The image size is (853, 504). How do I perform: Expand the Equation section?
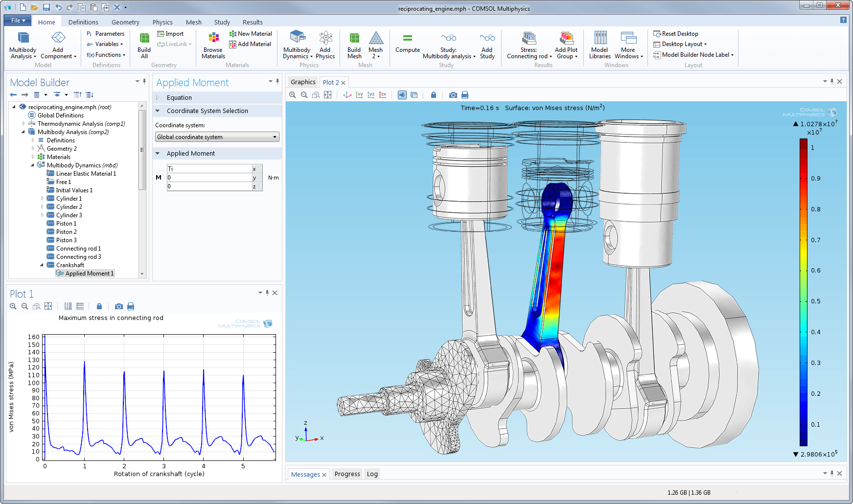[x=158, y=98]
